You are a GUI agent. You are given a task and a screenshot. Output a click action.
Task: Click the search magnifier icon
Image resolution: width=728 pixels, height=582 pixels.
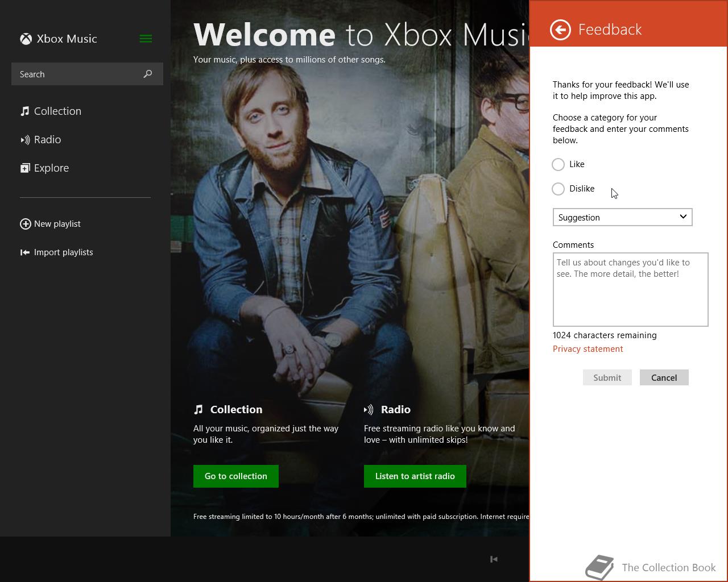tap(148, 74)
